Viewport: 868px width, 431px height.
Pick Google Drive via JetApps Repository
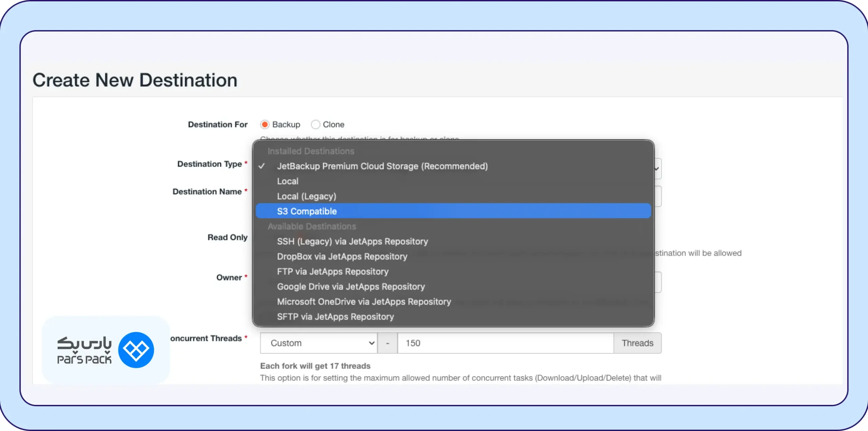[x=453, y=287]
